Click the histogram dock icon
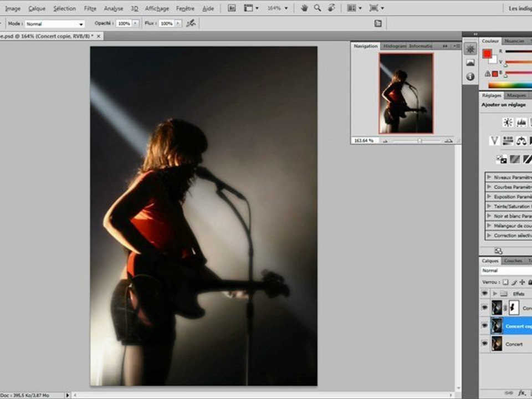Screen dimensions: 532x399 click(470, 63)
